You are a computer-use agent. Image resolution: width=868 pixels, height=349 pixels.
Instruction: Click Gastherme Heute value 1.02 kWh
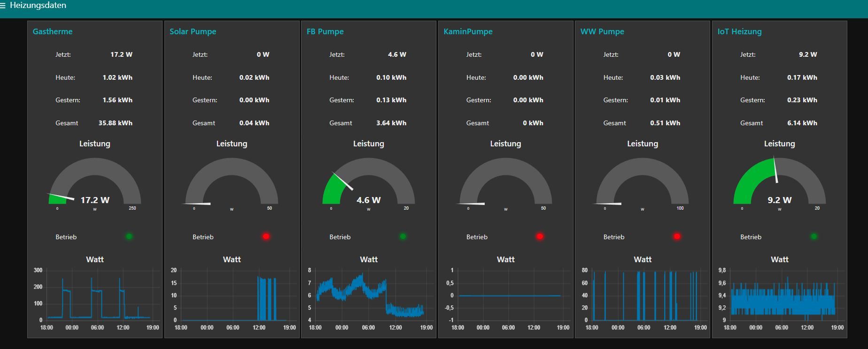[117, 77]
